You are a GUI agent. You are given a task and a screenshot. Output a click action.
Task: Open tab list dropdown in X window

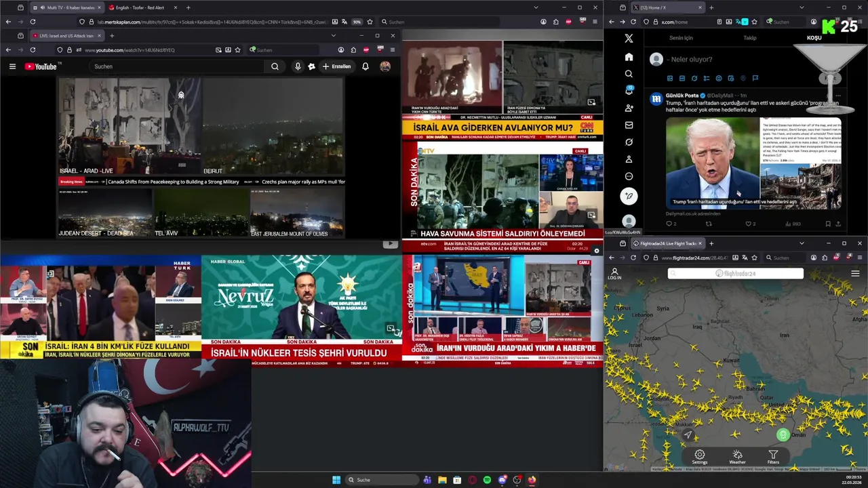click(x=802, y=7)
